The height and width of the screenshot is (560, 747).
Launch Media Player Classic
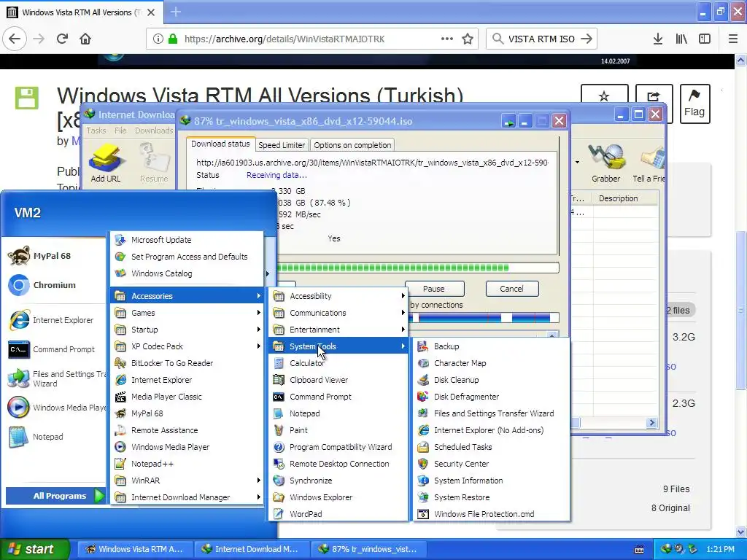187,397
